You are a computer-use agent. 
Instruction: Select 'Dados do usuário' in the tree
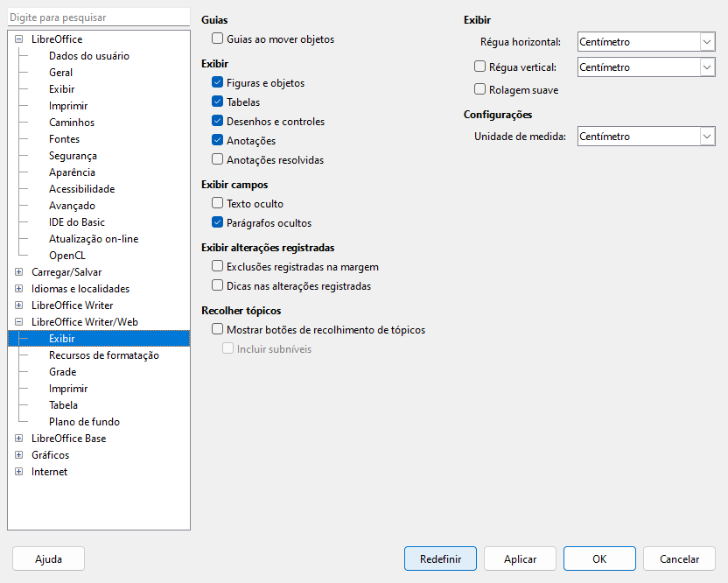tap(89, 56)
